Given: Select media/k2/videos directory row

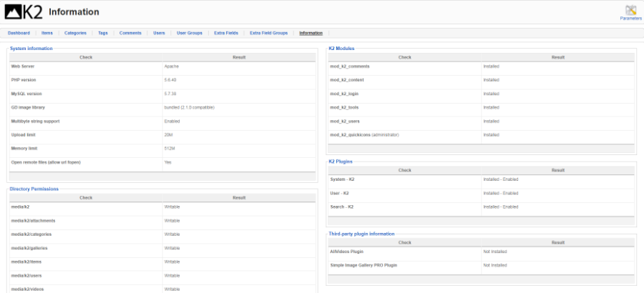Looking at the screenshot, I should (162, 289).
